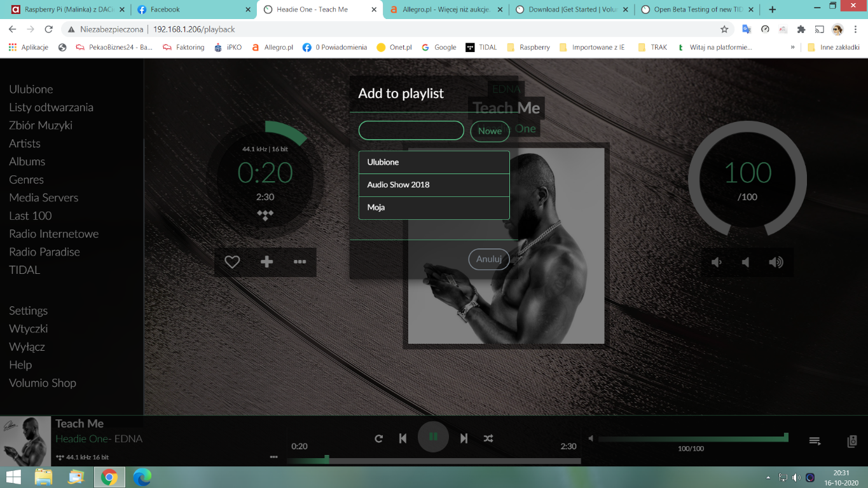Expand the bookmarks overflow chevron
Viewport: 868px width, 488px height.
click(x=793, y=47)
